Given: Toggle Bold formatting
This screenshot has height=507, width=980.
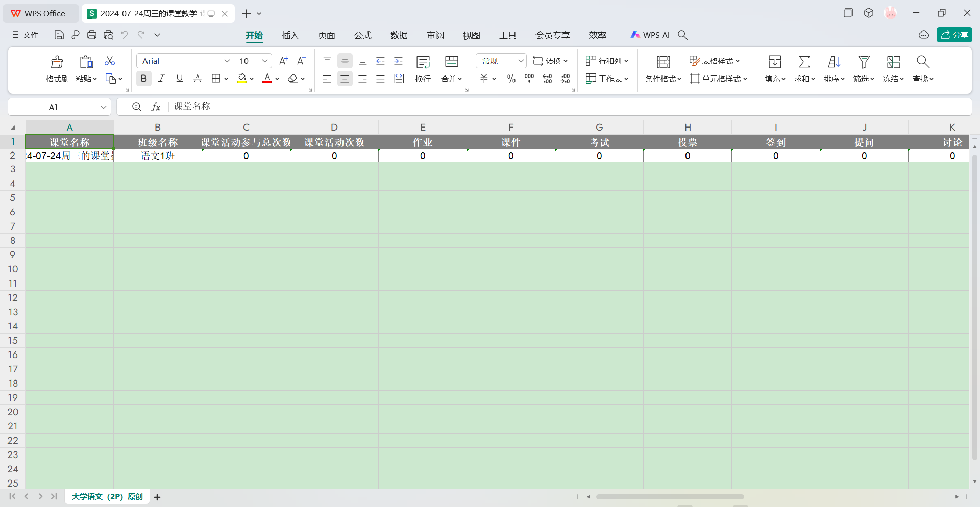Looking at the screenshot, I should click(144, 79).
